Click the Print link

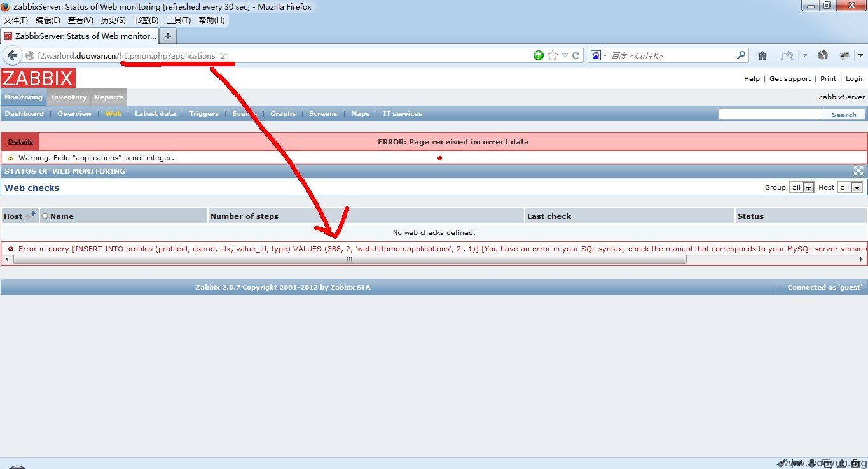[x=829, y=79]
